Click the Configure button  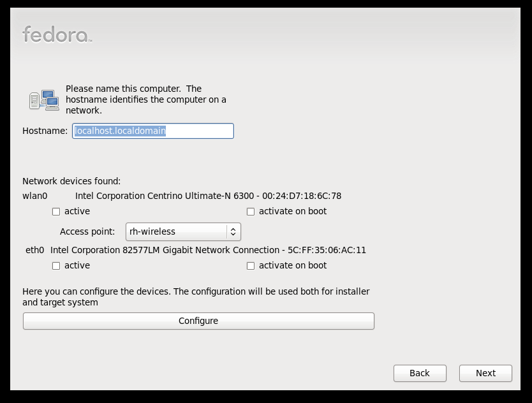(198, 321)
